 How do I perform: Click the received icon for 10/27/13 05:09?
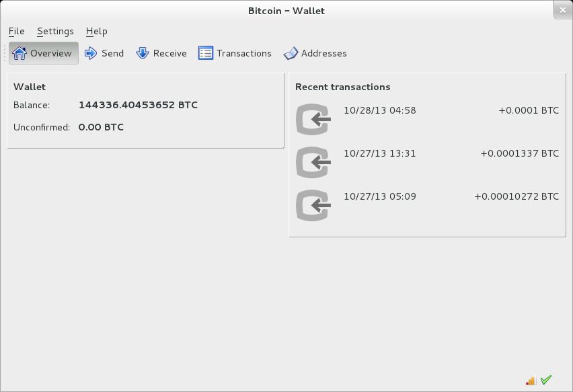[313, 206]
